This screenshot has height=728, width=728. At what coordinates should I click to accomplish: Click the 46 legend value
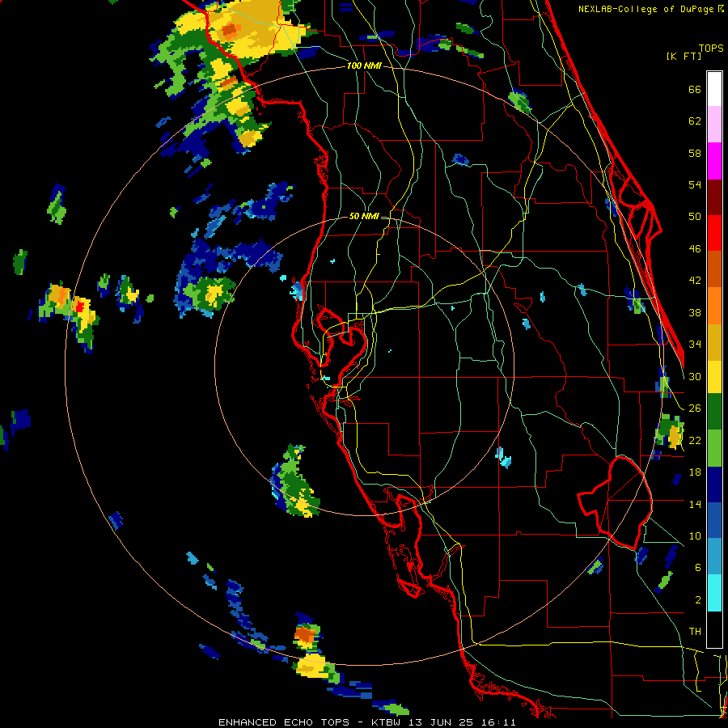tap(695, 248)
